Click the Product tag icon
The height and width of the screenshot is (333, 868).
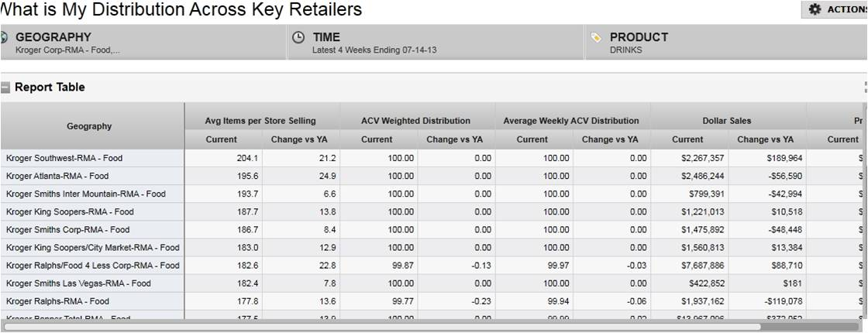(595, 37)
